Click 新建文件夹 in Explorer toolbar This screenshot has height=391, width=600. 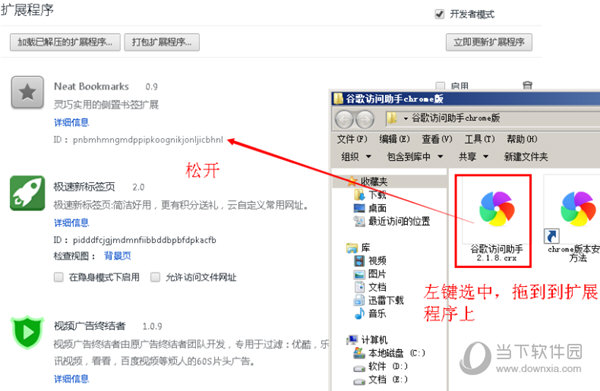point(526,156)
